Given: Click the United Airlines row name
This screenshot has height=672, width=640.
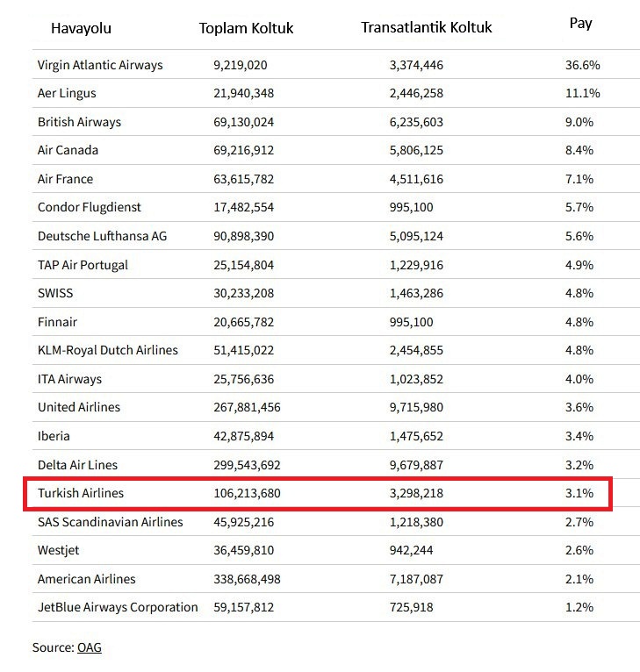Looking at the screenshot, I should point(79,407).
